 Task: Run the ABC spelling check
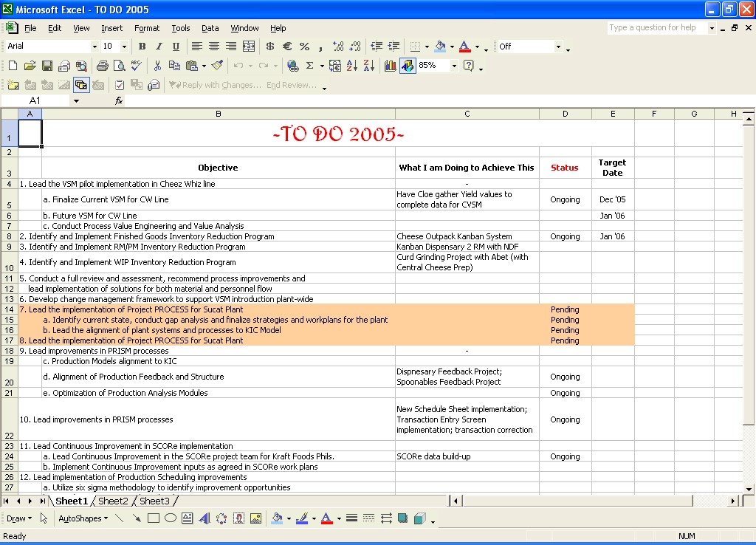pyautogui.click(x=137, y=66)
